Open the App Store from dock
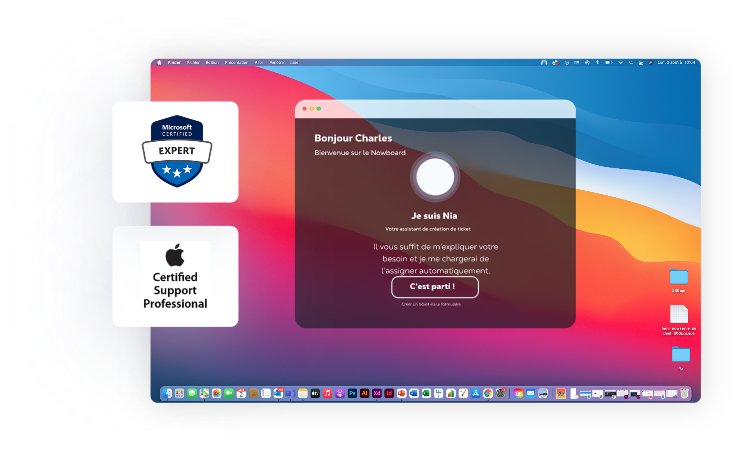746x451 pixels. [476, 393]
